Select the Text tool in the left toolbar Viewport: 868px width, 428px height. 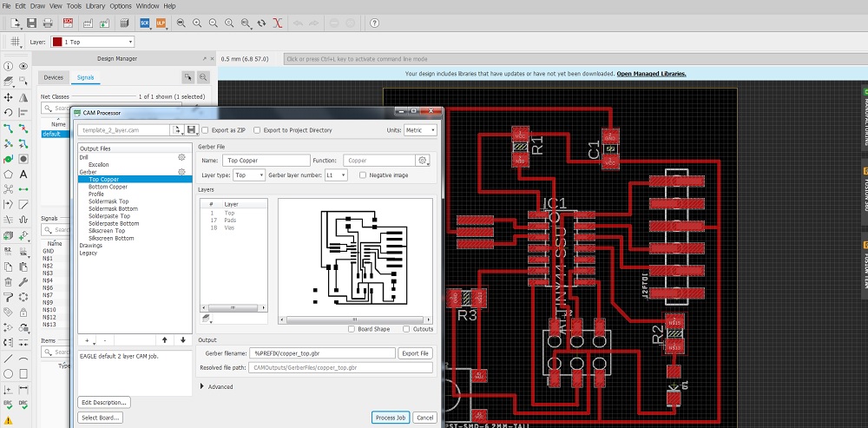point(23,174)
